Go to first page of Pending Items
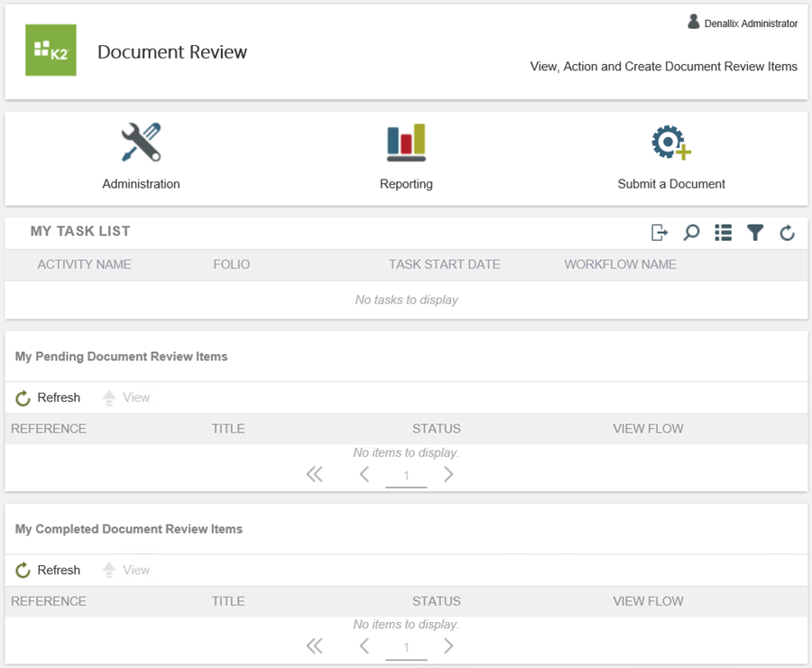The image size is (812, 668). pyautogui.click(x=314, y=475)
